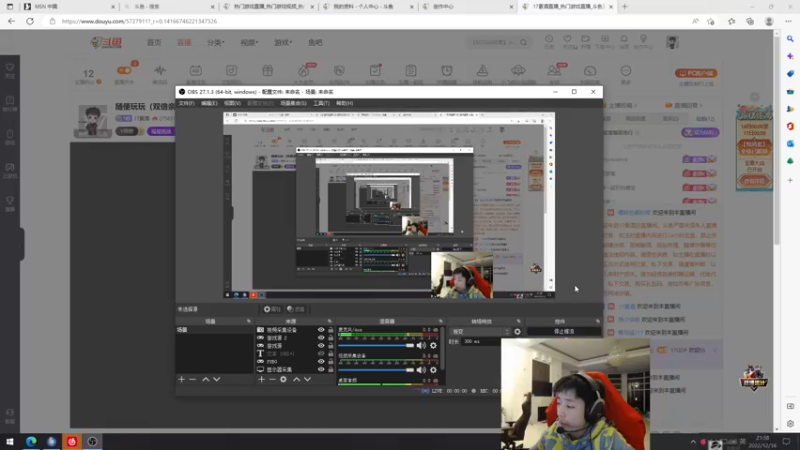
Task: Click the Douyu user avatar in header
Action: point(672,42)
